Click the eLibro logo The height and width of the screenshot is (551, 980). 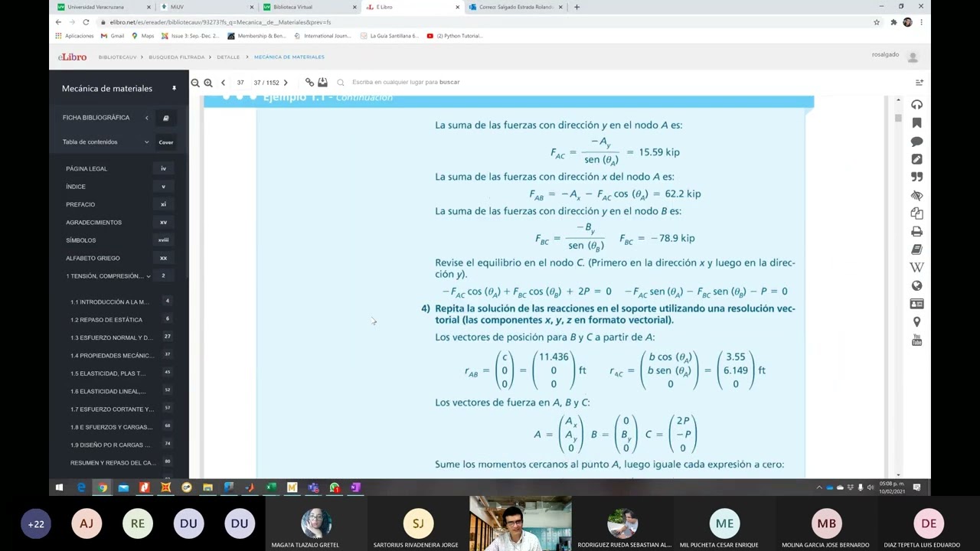(x=73, y=57)
